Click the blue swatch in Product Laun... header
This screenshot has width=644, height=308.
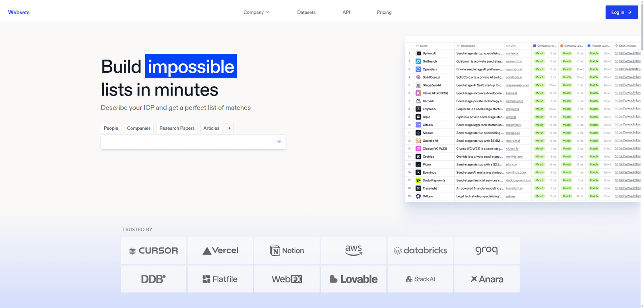pyautogui.click(x=589, y=46)
